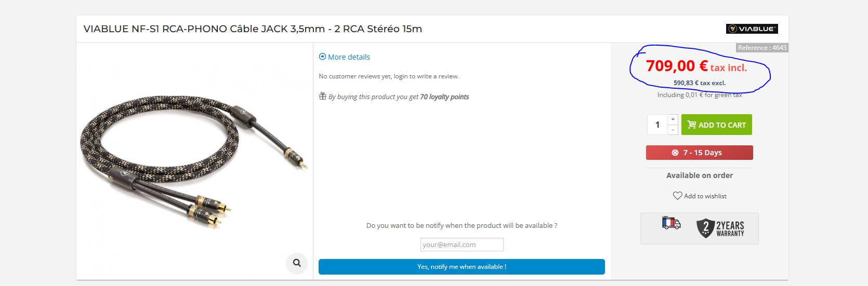Click the 7 - 15 Days availability badge
Screen dimensions: 868x286
[x=700, y=153]
